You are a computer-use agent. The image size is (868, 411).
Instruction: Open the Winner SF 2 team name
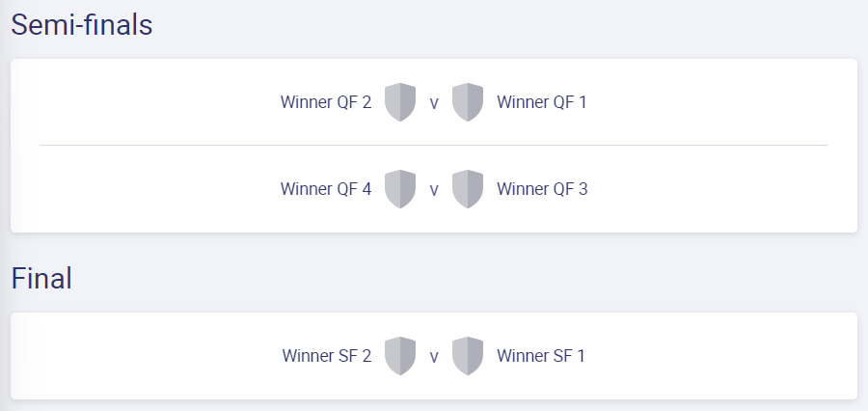coord(327,356)
